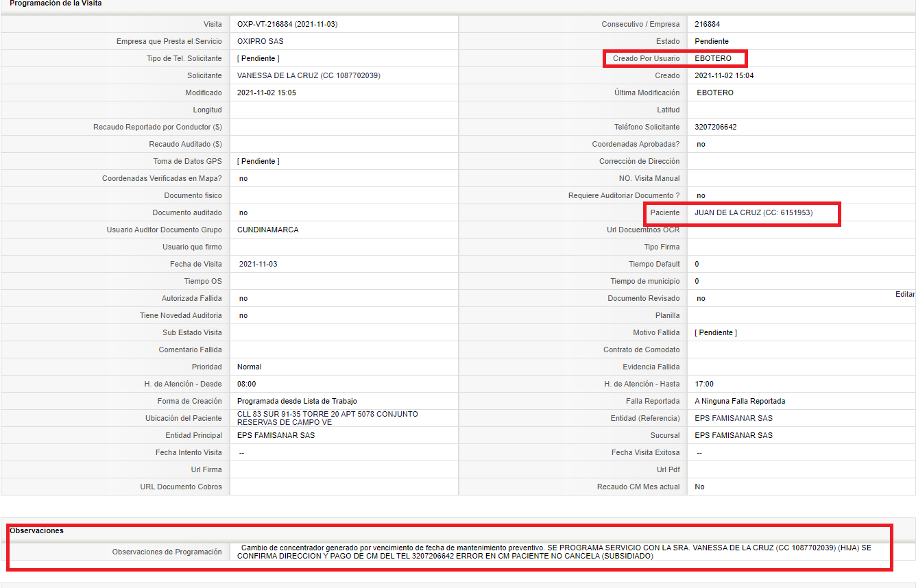This screenshot has height=588, width=916.
Task: Click Fecha de Visita value 2021-11-03
Action: click(258, 264)
